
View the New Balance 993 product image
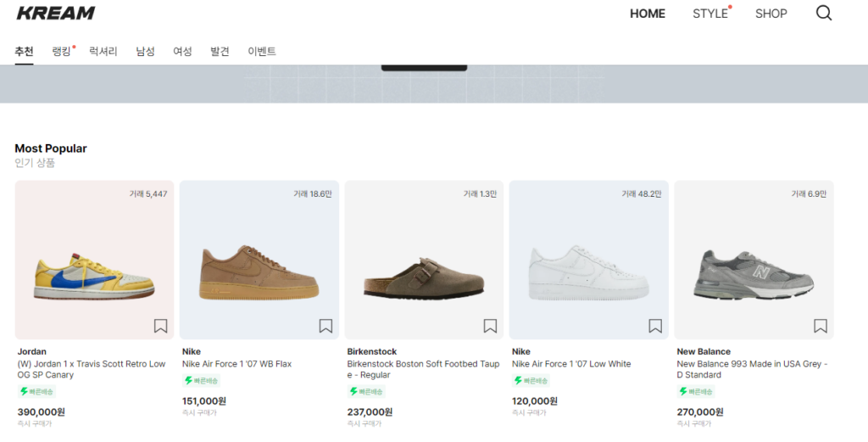(754, 273)
